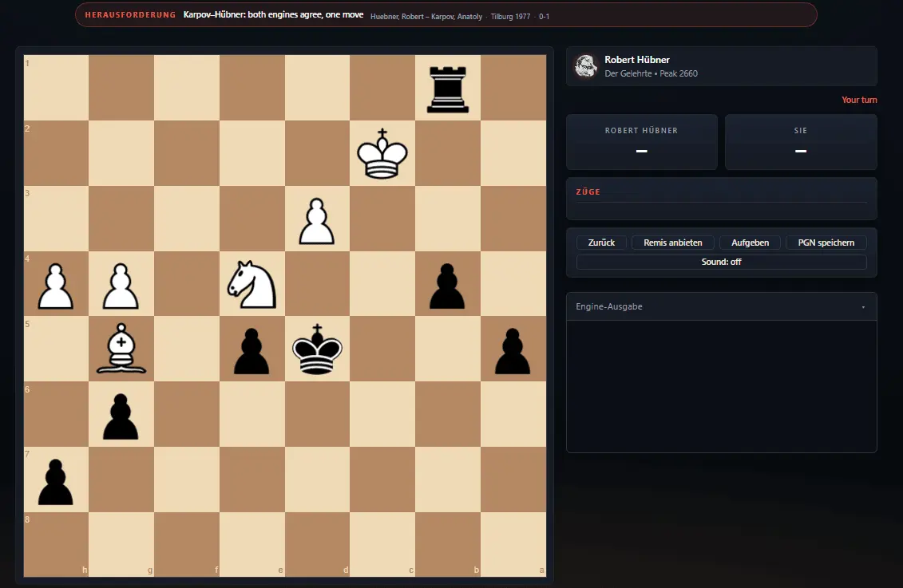Click the Engine-Ausgabe output area
This screenshot has width=903, height=588.
coord(721,386)
